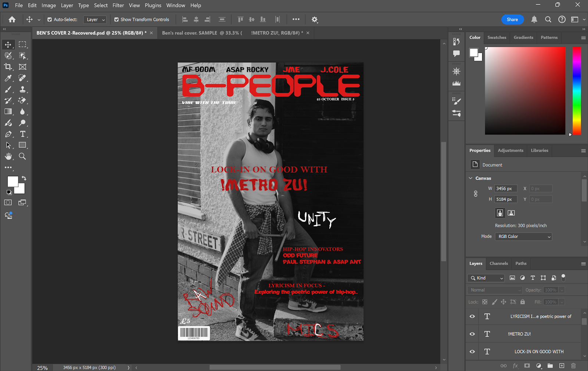This screenshot has width=588, height=371.
Task: Select the Hand tool
Action: click(8, 156)
